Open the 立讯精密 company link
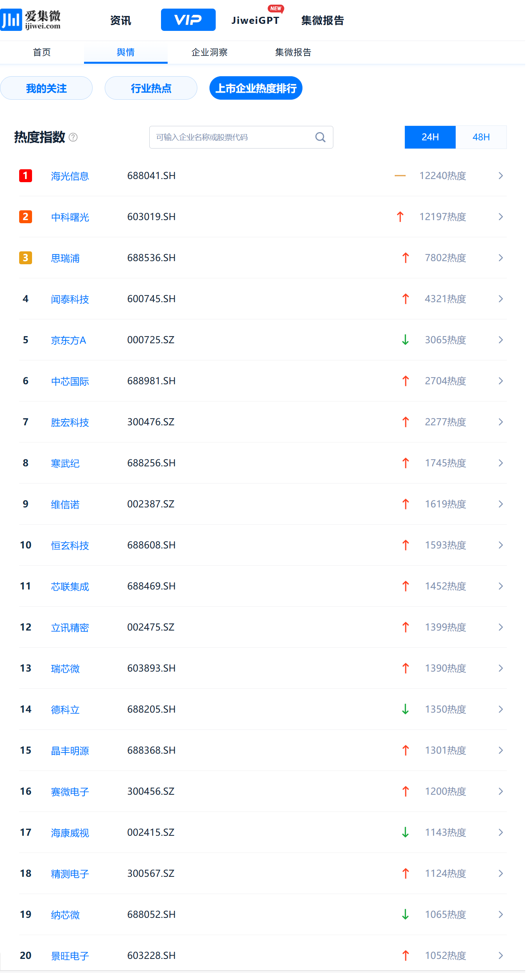Viewport: 526px width, 980px height. pos(70,628)
